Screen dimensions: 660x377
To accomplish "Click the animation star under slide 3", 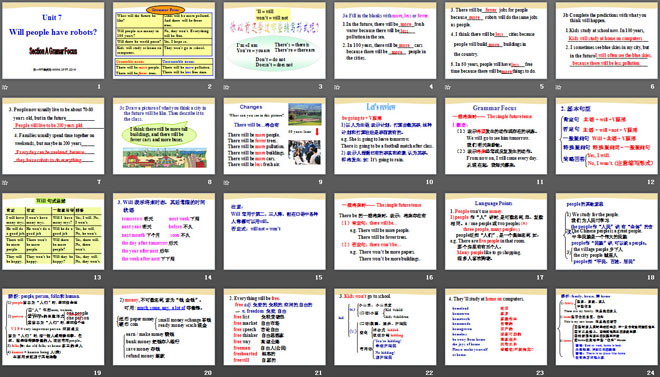I will 227,87.
